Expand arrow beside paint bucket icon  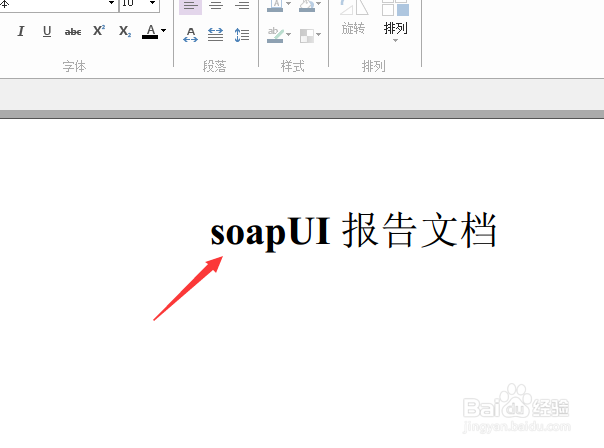(x=319, y=4)
